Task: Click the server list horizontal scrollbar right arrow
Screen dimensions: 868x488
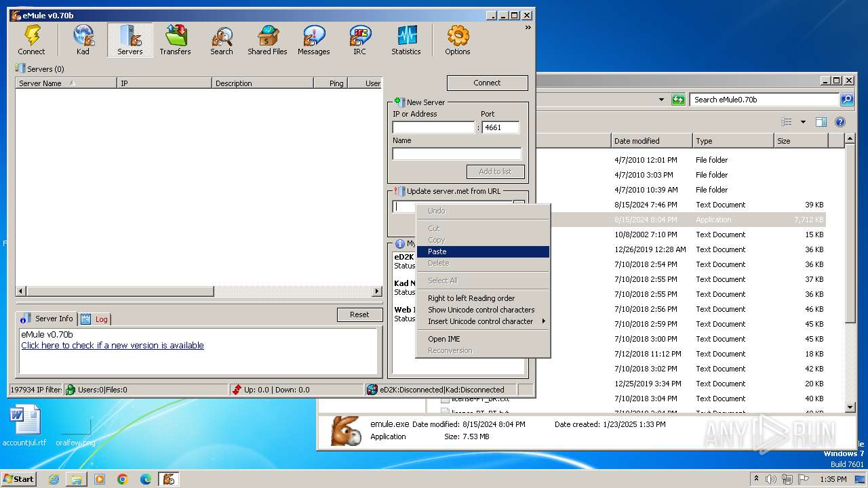Action: 377,291
